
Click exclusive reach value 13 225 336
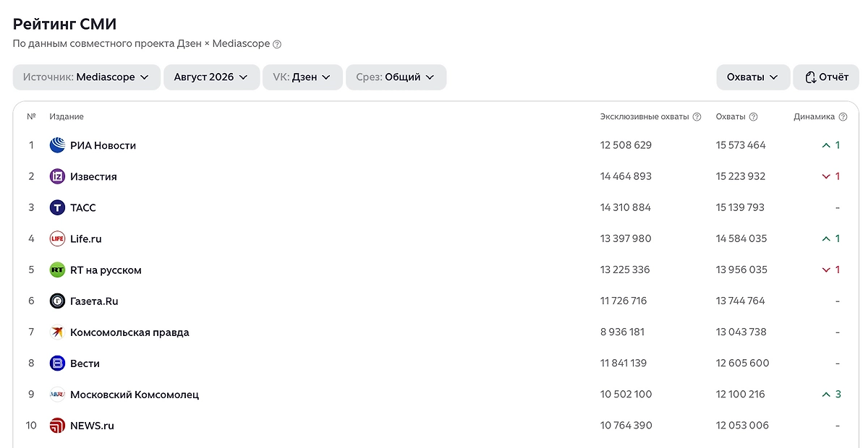[x=625, y=270]
